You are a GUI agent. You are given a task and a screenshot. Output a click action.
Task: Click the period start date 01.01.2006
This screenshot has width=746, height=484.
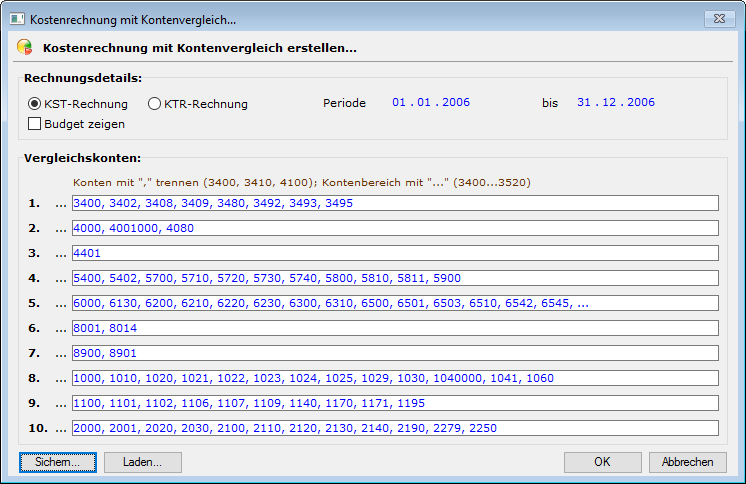[431, 102]
